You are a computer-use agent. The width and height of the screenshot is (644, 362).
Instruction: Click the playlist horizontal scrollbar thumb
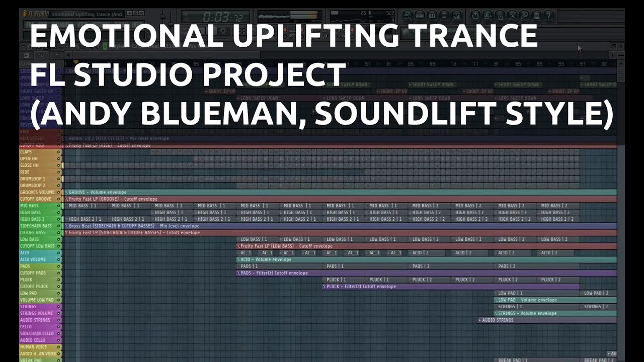coord(167,56)
